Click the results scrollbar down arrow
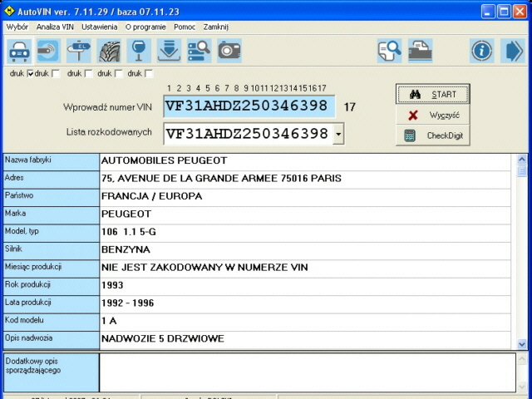Screen dimensions: 532x399 tap(522, 343)
